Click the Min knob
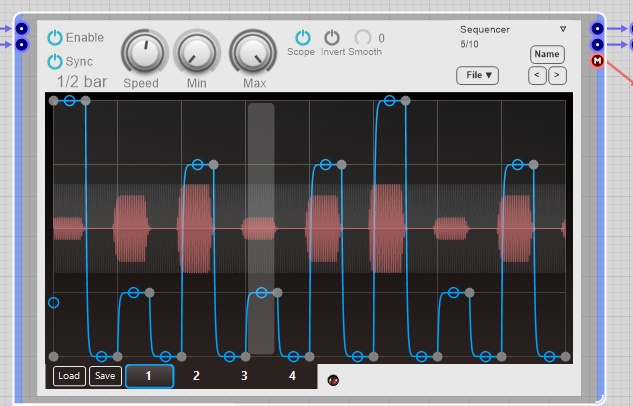This screenshot has height=406, width=633. [197, 49]
